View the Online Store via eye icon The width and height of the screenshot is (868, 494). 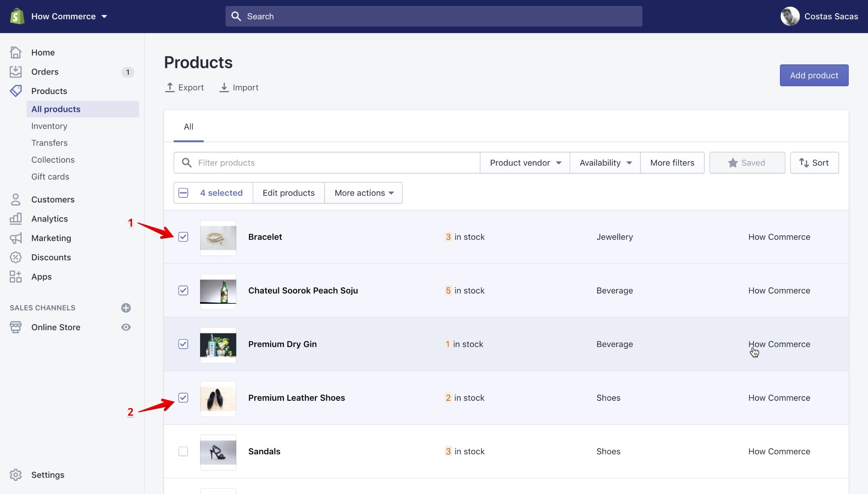coord(126,327)
